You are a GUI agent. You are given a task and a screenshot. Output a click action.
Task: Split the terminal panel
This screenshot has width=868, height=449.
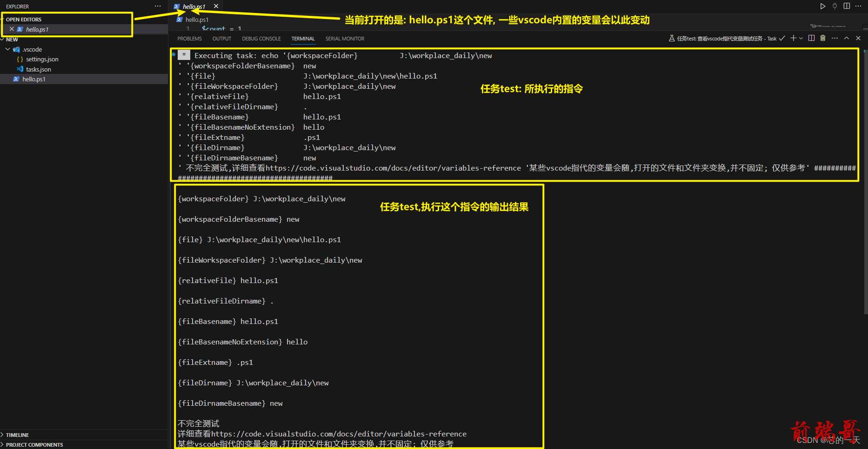pyautogui.click(x=811, y=38)
